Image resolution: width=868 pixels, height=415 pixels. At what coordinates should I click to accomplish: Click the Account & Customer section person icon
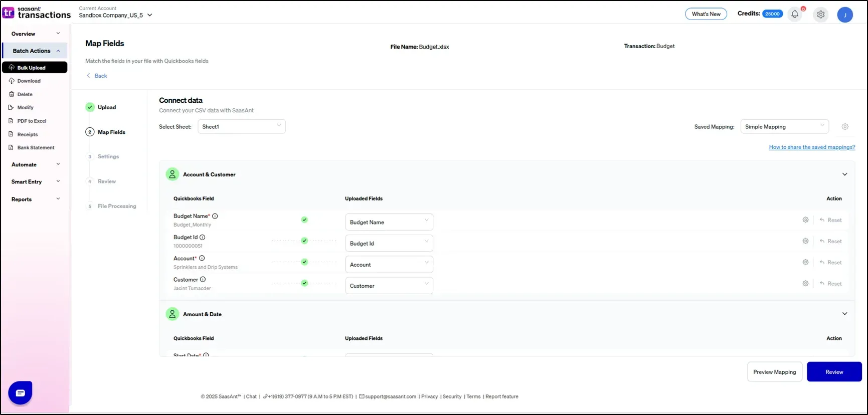pos(172,174)
